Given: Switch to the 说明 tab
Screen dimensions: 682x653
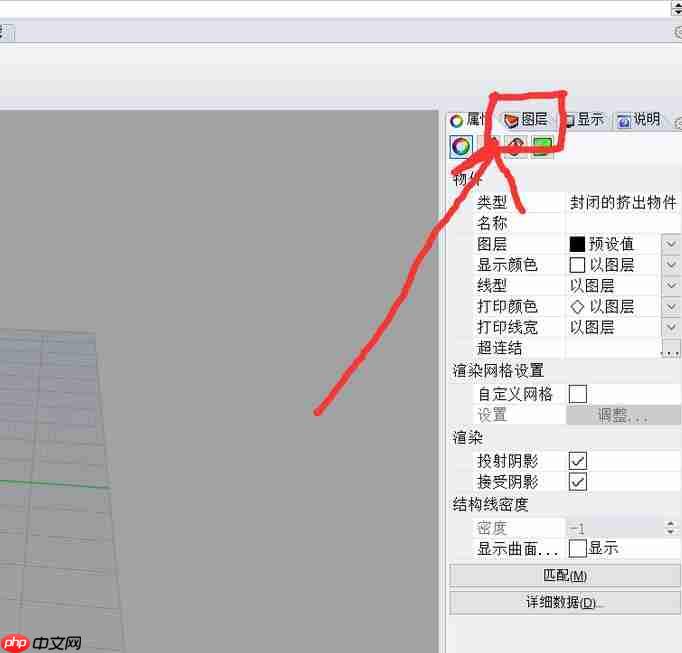Looking at the screenshot, I should coord(639,119).
